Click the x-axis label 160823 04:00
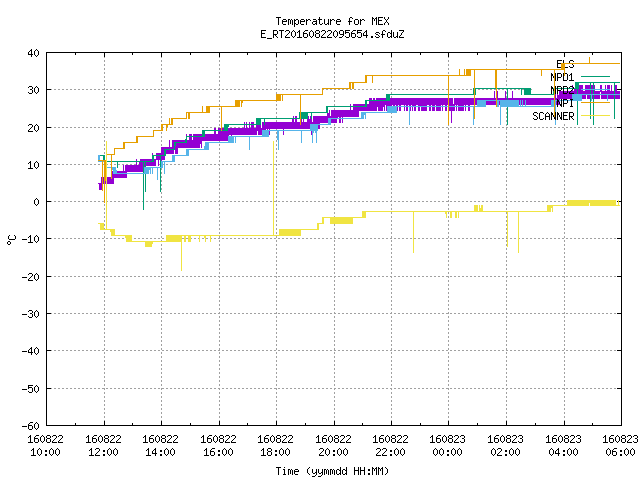640x480 pixels. [x=564, y=446]
